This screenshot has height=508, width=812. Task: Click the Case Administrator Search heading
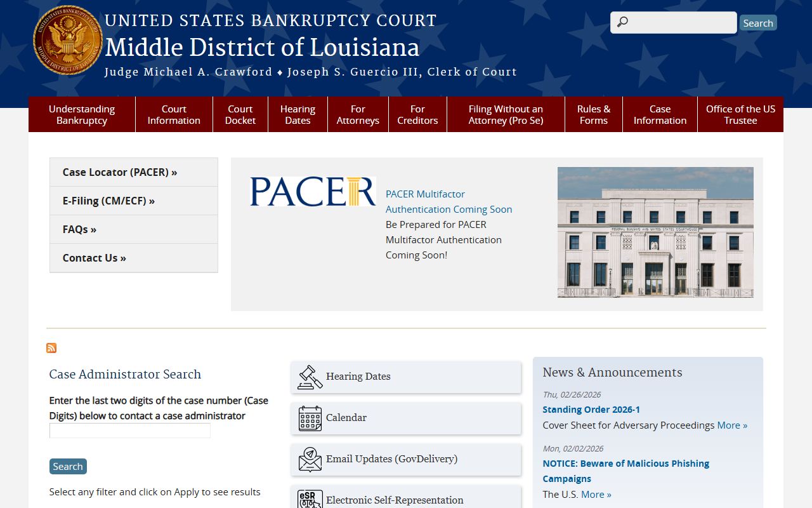click(x=125, y=375)
